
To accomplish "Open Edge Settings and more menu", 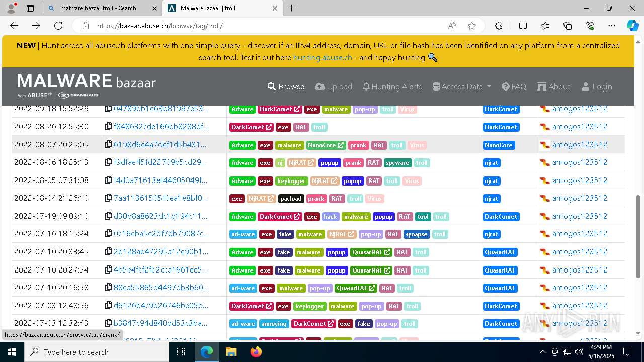I will (612, 26).
